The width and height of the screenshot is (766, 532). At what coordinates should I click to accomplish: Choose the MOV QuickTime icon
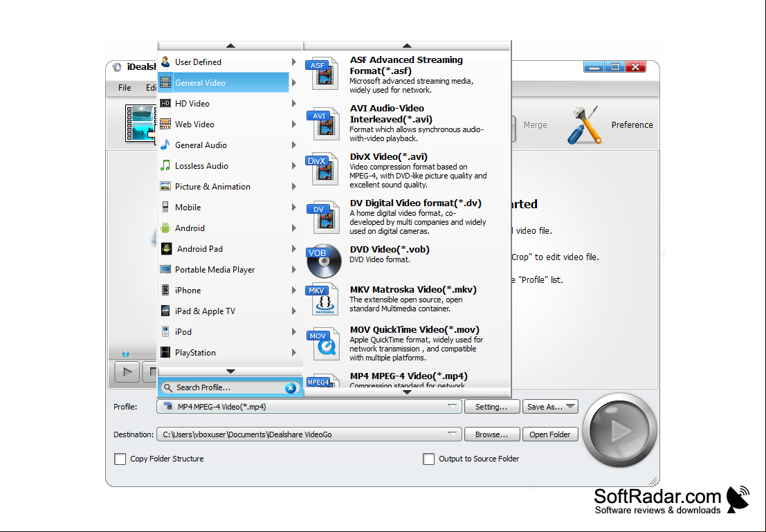(x=323, y=343)
